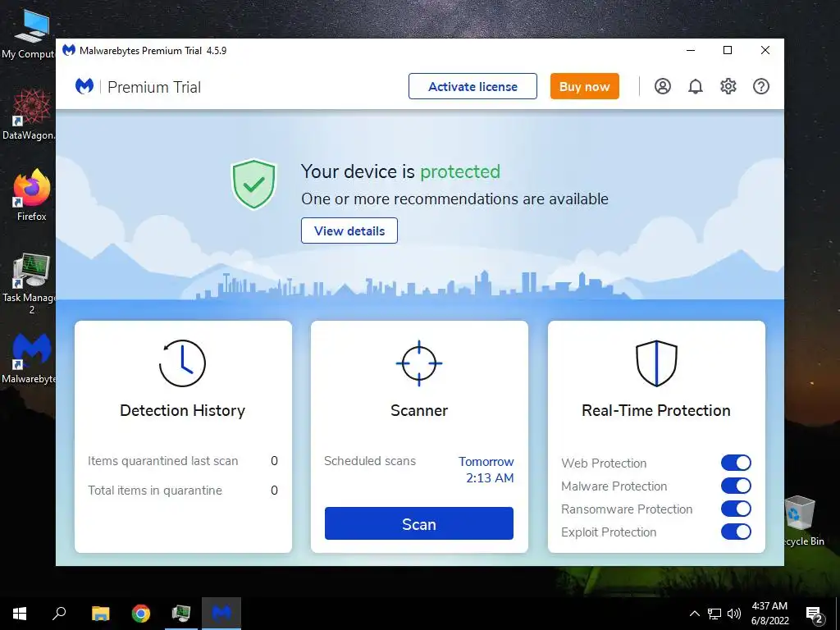Screen dimensions: 840x630
Task: Select the Malwarebytes desktop shortcut
Action: 30,358
